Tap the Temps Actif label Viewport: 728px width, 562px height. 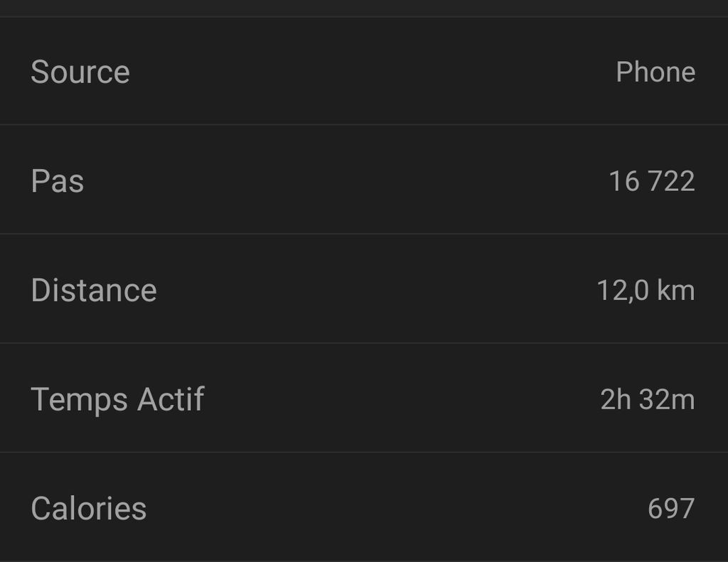[x=117, y=399]
